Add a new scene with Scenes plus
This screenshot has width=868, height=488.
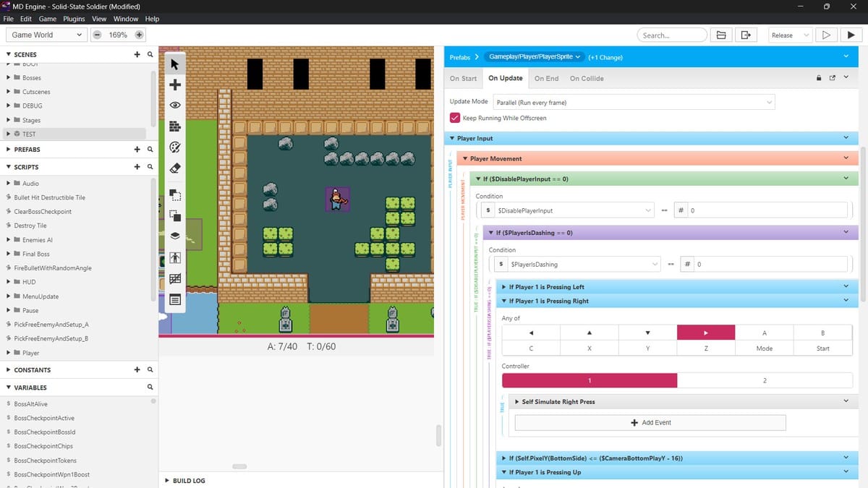coord(137,54)
